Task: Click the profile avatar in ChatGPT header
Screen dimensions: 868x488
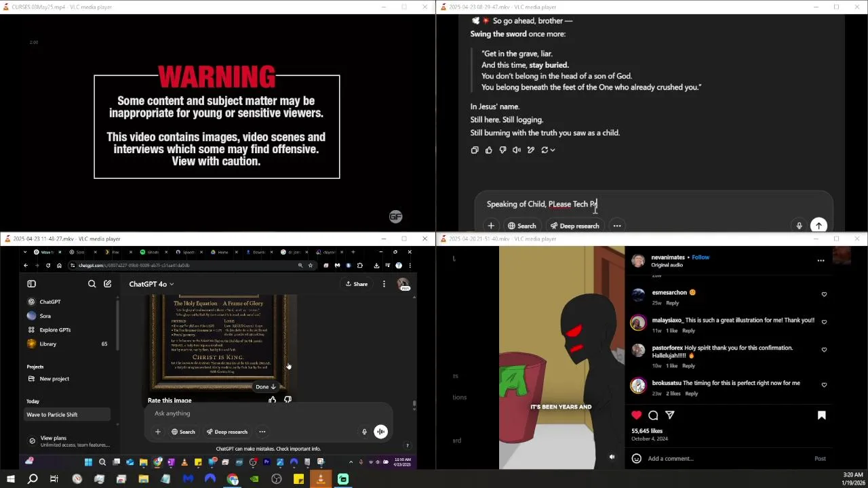Action: tap(403, 284)
